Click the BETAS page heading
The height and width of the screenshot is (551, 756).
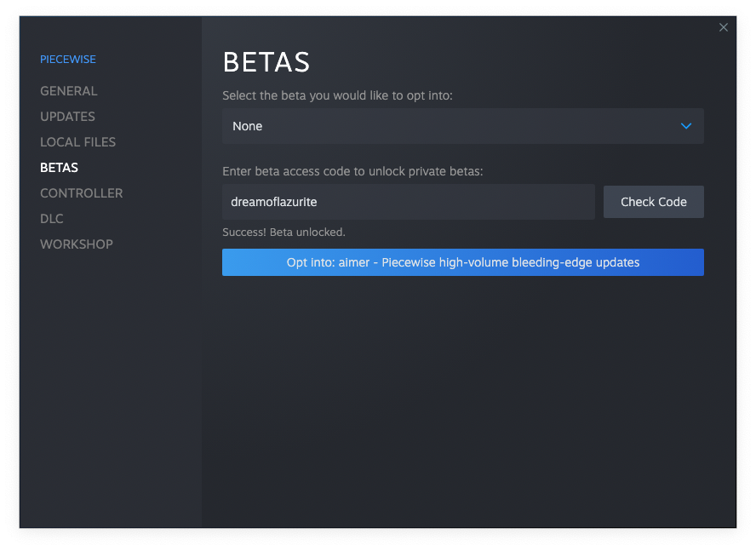266,62
